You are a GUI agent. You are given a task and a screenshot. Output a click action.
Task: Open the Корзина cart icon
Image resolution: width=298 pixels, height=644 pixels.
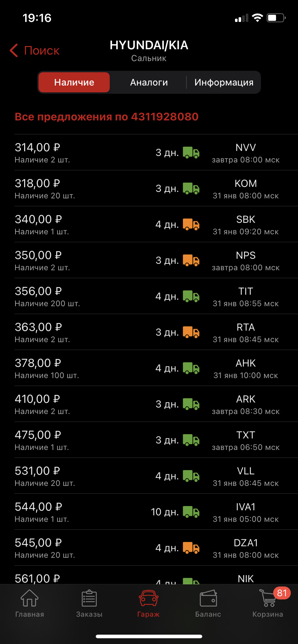click(x=267, y=599)
